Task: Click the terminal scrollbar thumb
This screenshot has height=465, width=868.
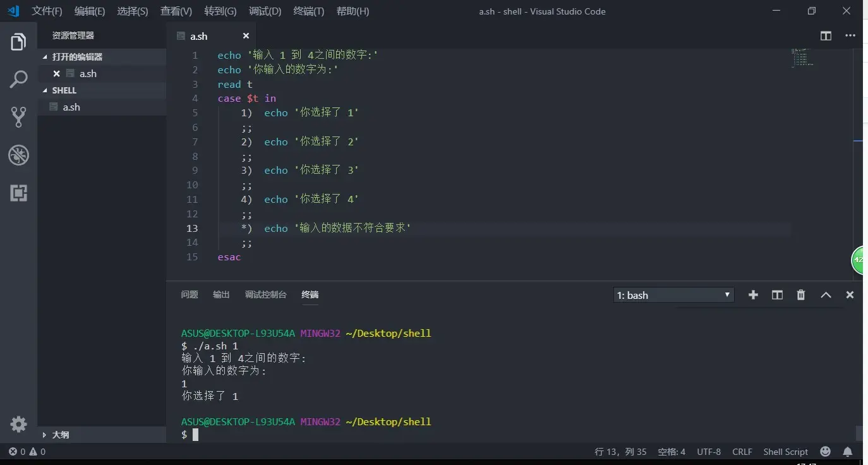Action: click(x=859, y=433)
